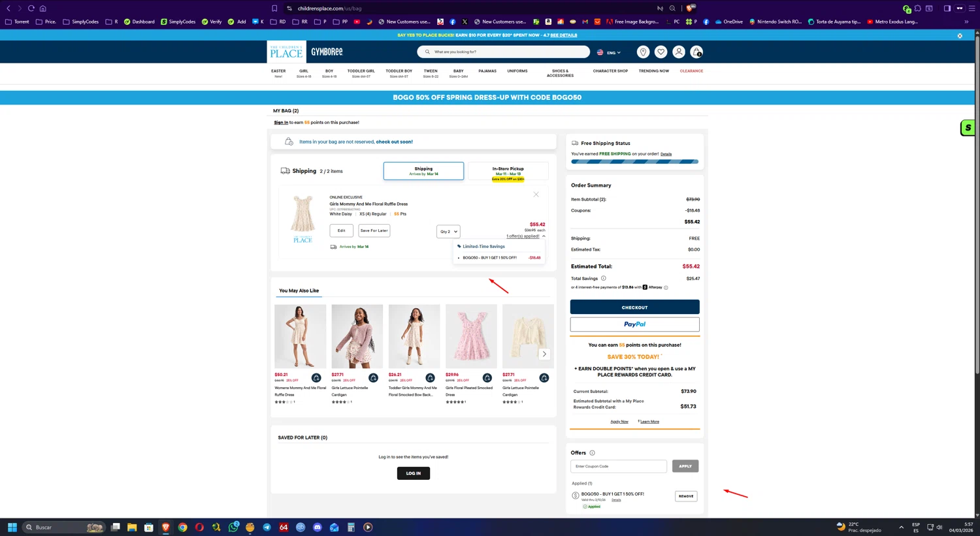Open the wishlist heart icon

pos(661,52)
